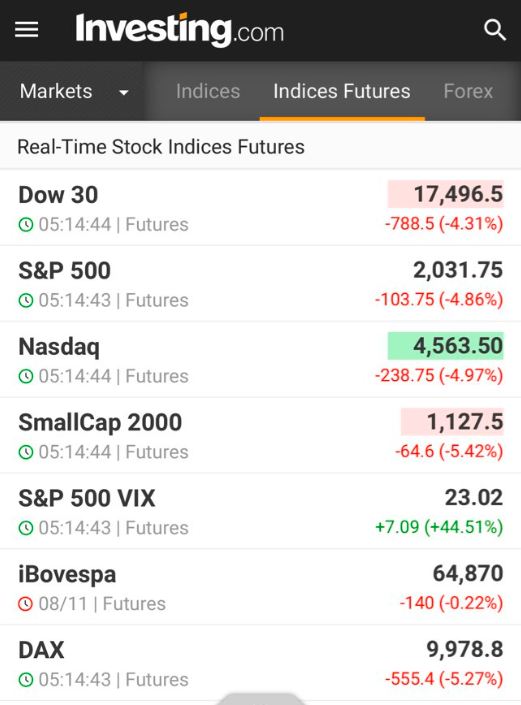
Task: Click the Investing.com logo
Action: click(179, 30)
